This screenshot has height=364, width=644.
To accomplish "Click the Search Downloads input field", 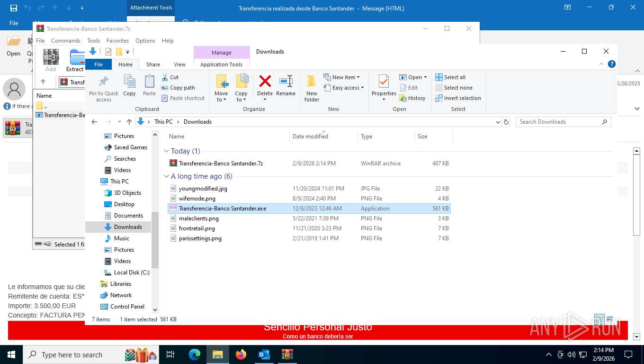I will click(563, 122).
